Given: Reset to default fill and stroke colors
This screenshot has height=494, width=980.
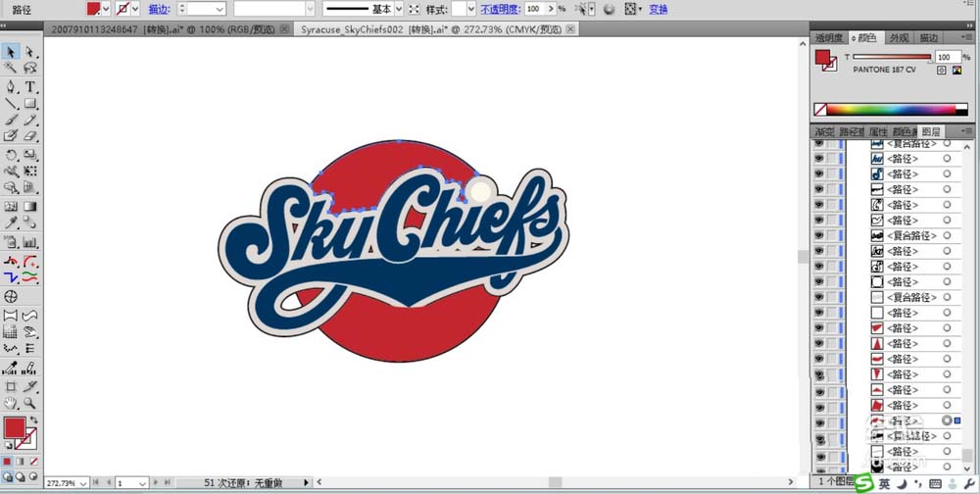Looking at the screenshot, I should [8, 445].
